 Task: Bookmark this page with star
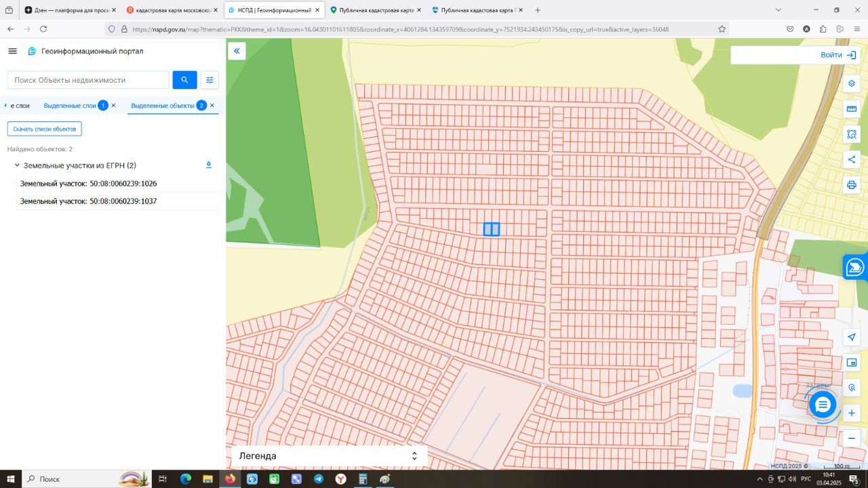click(x=722, y=29)
